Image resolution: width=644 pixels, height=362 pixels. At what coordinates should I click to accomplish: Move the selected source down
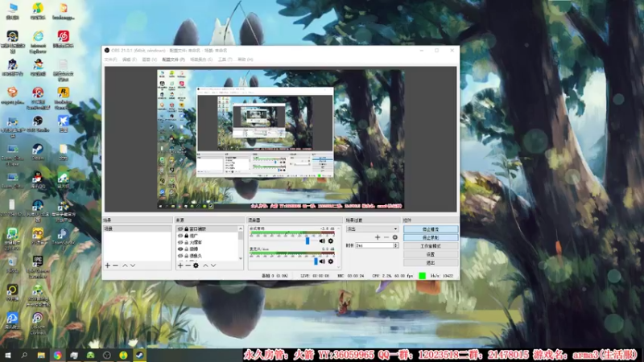click(x=213, y=265)
